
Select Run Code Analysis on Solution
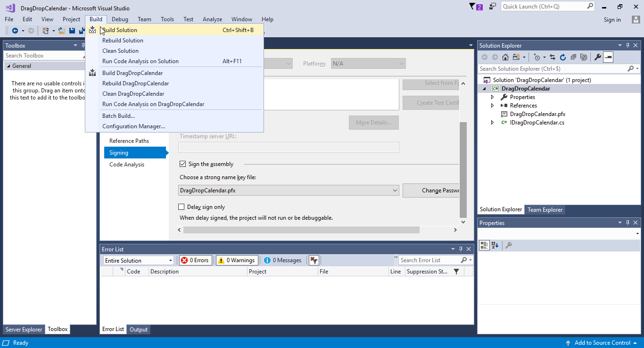click(x=174, y=61)
